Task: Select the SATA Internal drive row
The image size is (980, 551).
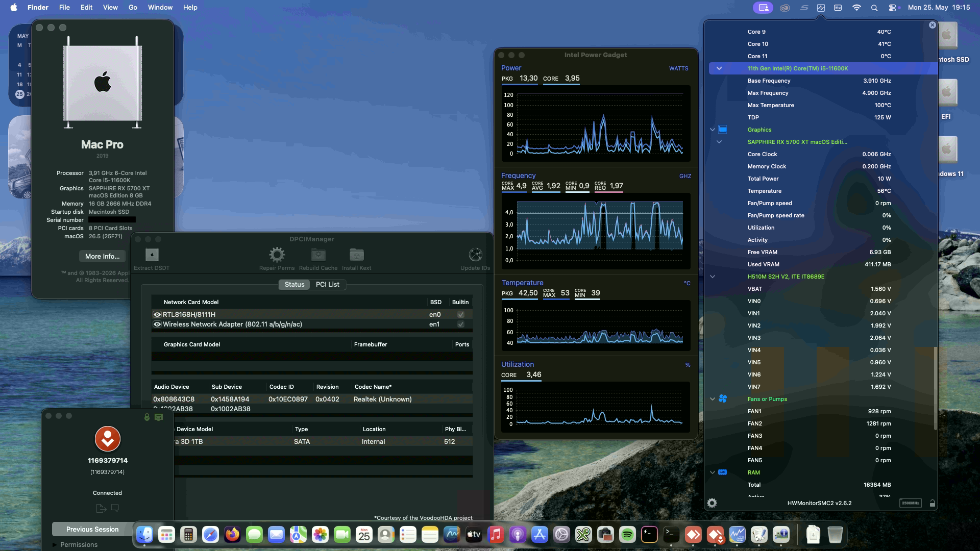Action: 323,442
